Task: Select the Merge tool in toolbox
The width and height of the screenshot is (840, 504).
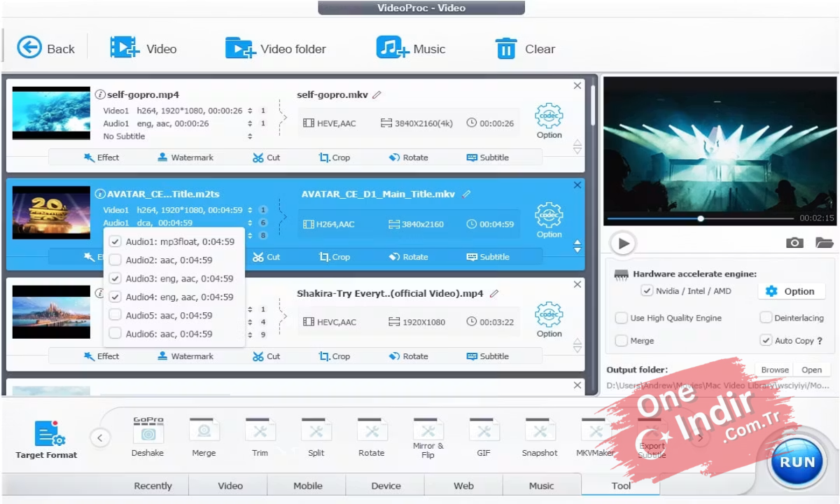Action: tap(204, 437)
